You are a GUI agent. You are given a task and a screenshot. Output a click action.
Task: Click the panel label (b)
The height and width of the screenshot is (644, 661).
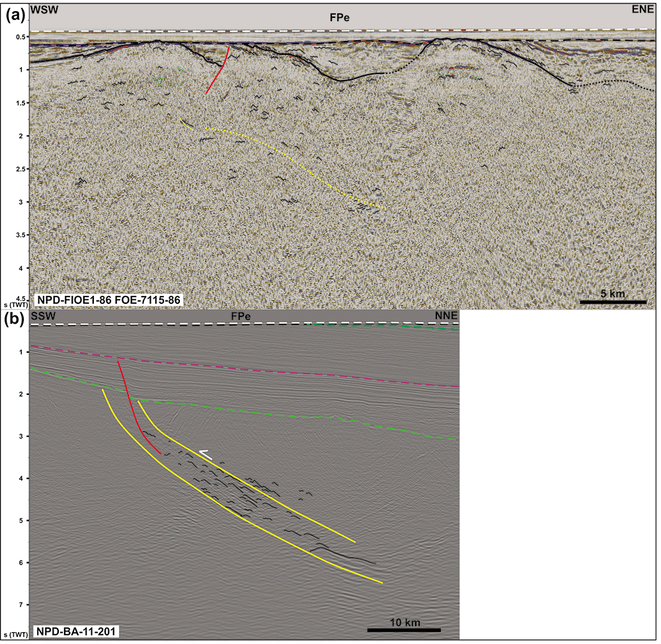(x=15, y=320)
